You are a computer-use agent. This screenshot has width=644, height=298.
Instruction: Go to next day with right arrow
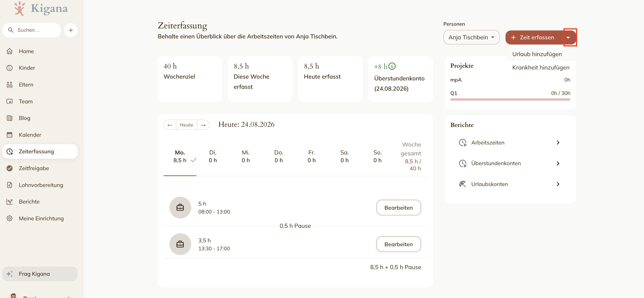point(203,125)
